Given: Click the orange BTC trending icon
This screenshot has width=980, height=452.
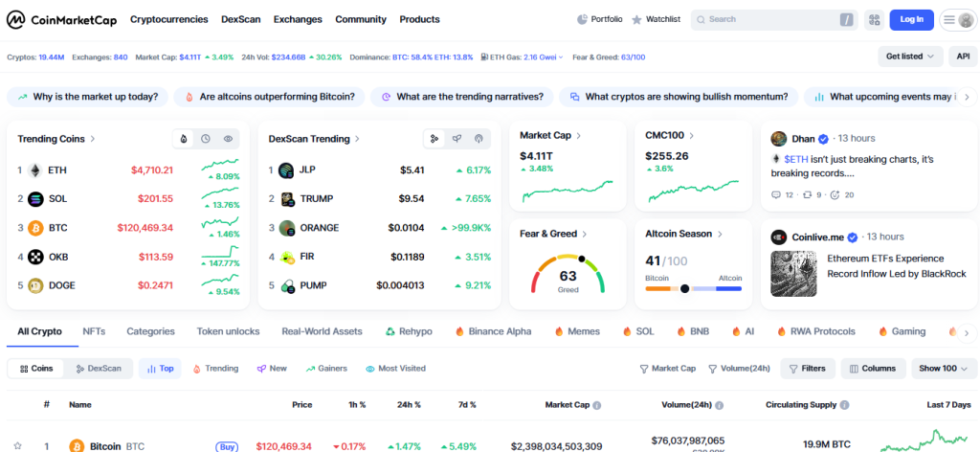Looking at the screenshot, I should [x=35, y=228].
